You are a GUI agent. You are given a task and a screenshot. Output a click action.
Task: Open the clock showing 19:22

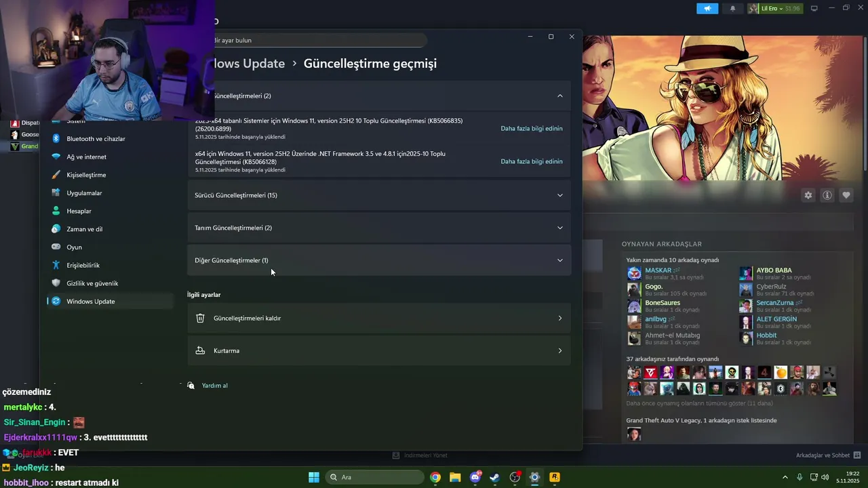click(848, 477)
